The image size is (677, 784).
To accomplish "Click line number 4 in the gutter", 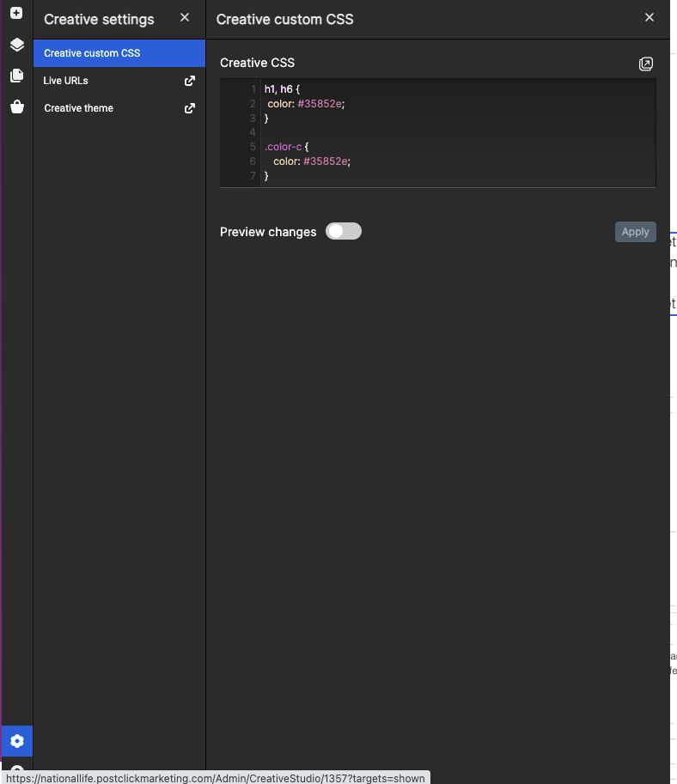I will point(253,132).
